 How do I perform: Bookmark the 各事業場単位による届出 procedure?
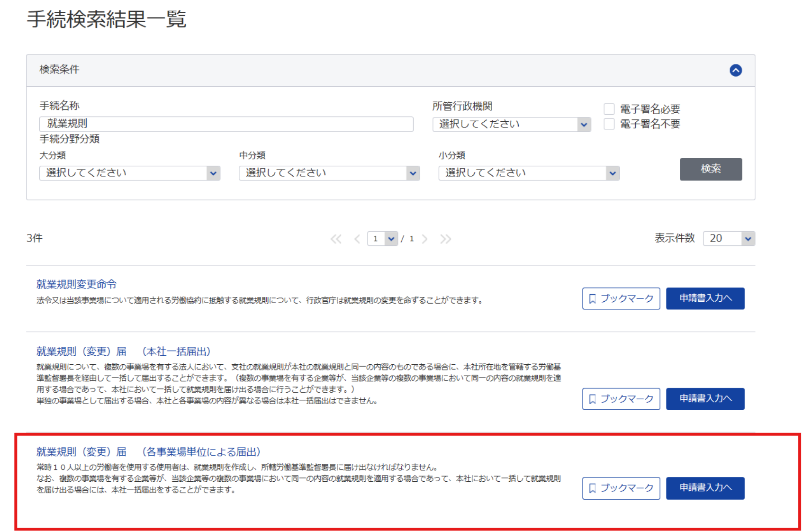tap(621, 488)
